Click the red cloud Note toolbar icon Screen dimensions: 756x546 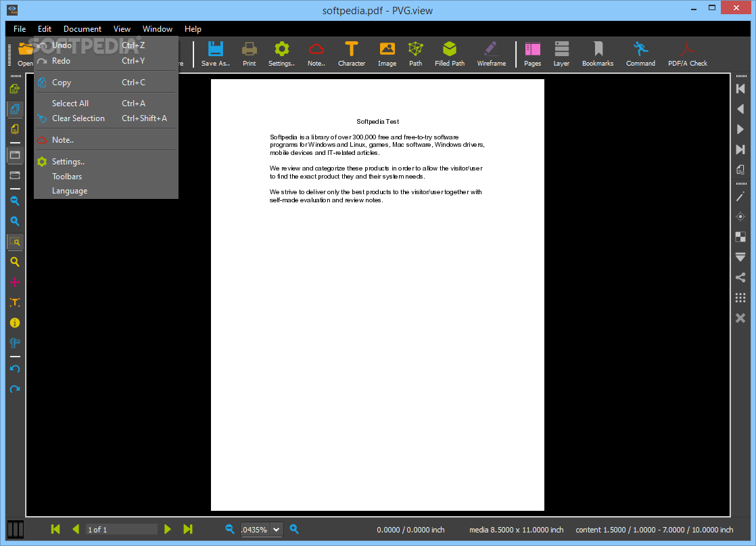(316, 53)
